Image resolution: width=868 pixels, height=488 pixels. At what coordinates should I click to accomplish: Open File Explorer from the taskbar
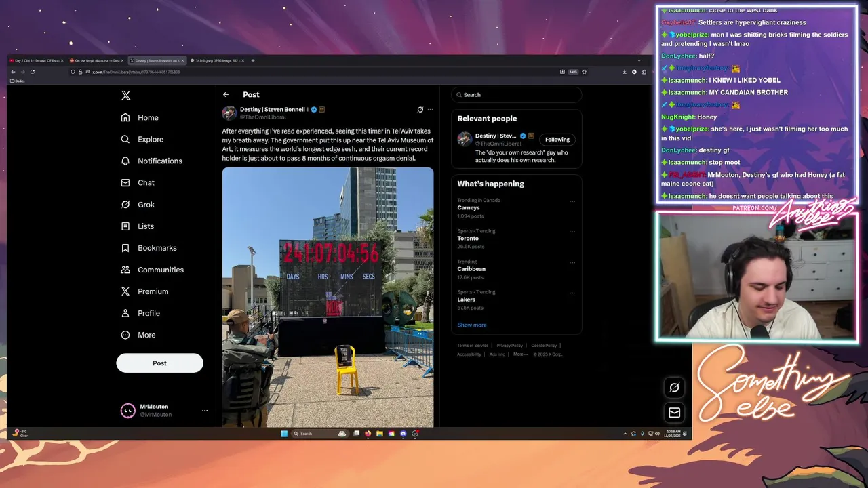point(380,434)
